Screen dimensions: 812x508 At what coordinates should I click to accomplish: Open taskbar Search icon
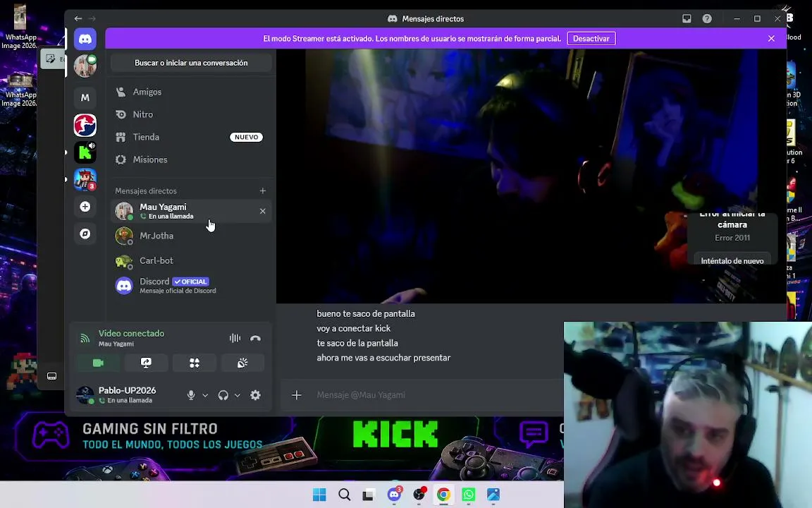345,495
